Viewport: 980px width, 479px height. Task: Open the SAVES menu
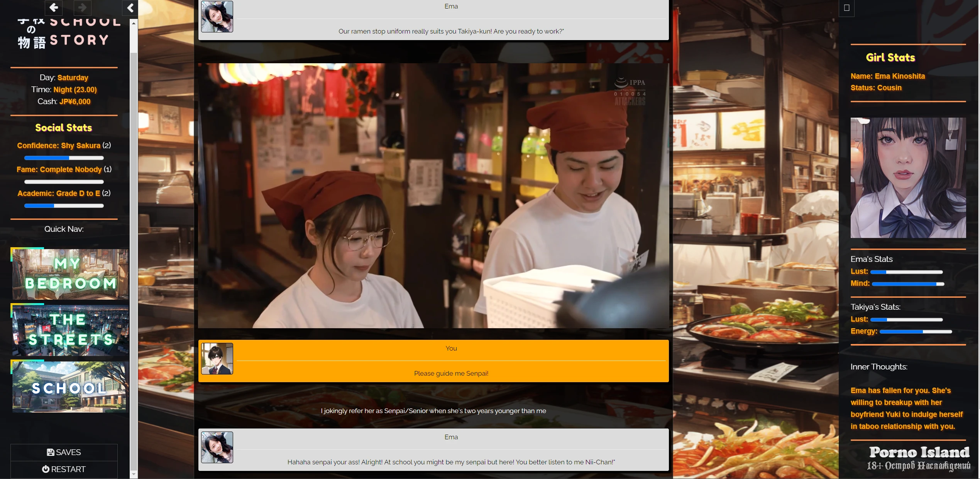(x=64, y=452)
